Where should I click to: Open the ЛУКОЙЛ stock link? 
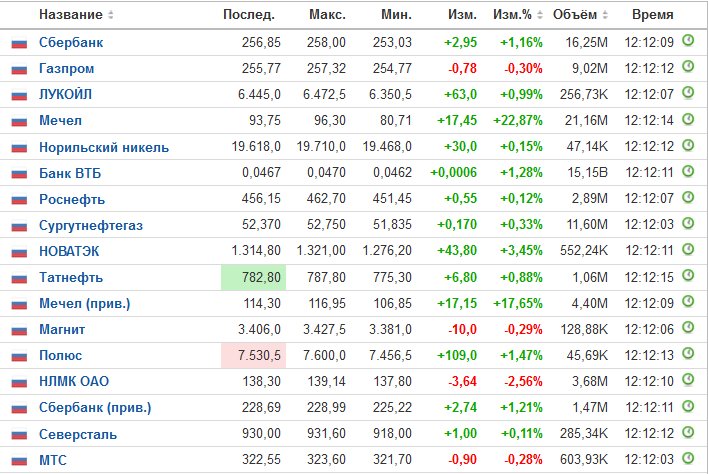click(65, 94)
